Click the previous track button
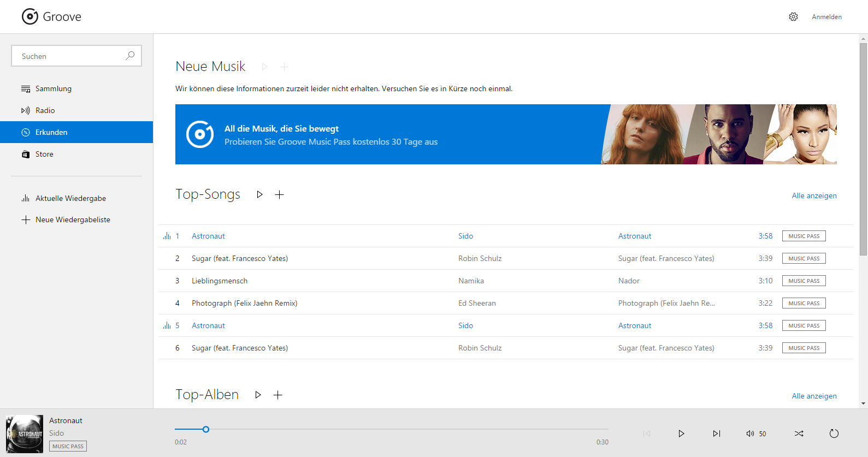The width and height of the screenshot is (868, 457). point(647,434)
